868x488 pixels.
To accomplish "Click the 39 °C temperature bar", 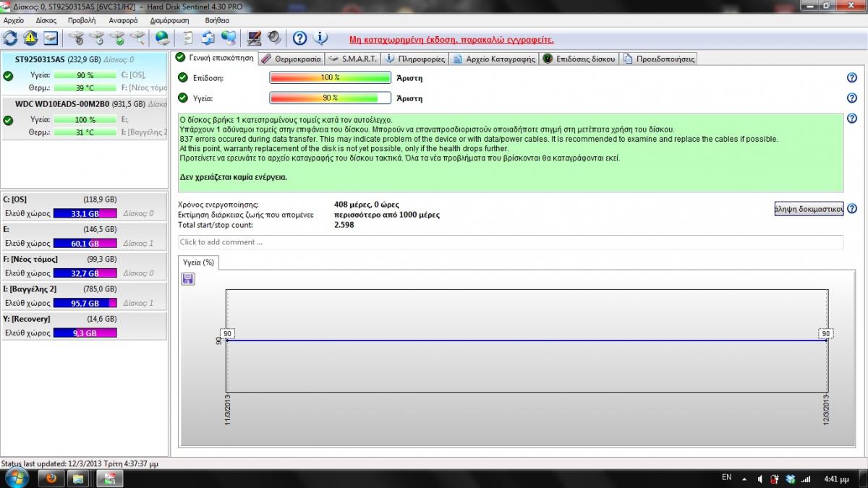I will point(85,88).
